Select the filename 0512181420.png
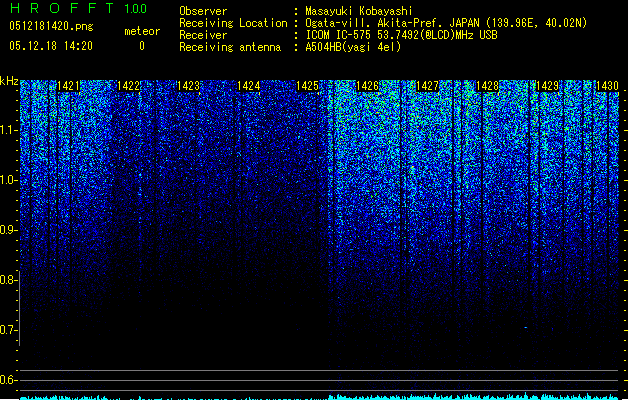Image resolution: width=629 pixels, height=400 pixels. (51, 26)
